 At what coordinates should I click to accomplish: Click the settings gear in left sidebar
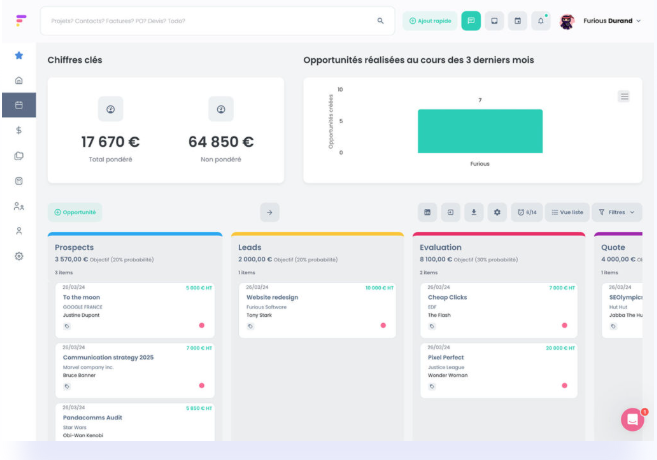coord(19,256)
